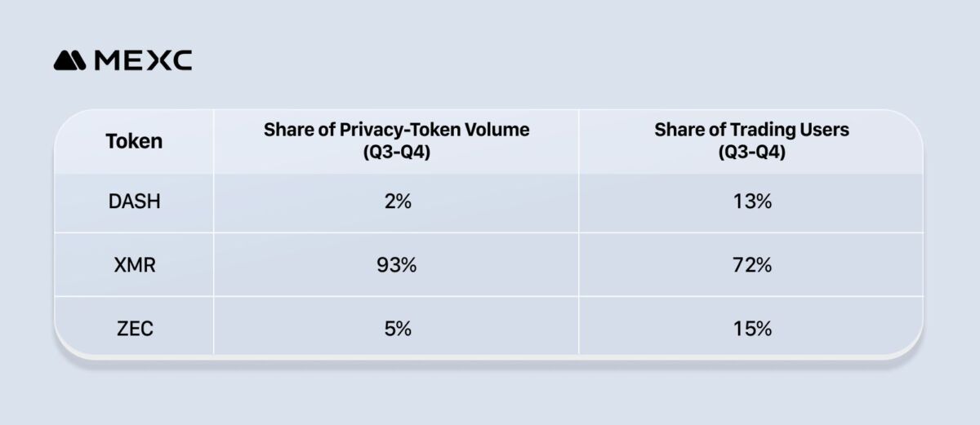The height and width of the screenshot is (425, 980).
Task: Click ZEC's 5% volume share value
Action: (396, 329)
